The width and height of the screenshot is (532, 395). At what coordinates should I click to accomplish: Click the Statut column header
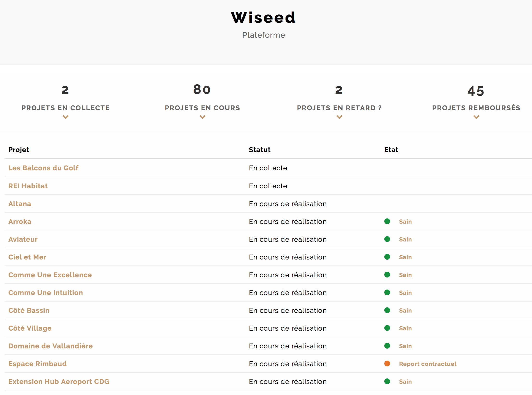pos(260,150)
